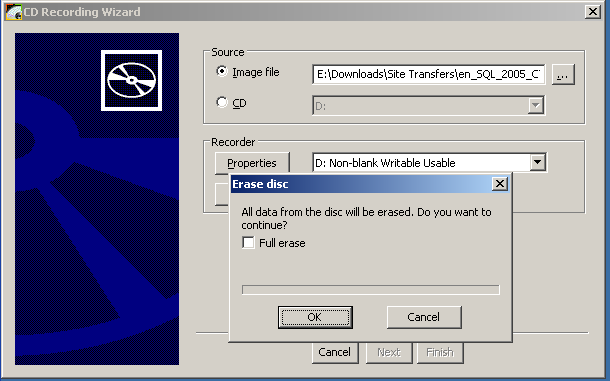
Task: Open the image file browse button
Action: (x=563, y=74)
